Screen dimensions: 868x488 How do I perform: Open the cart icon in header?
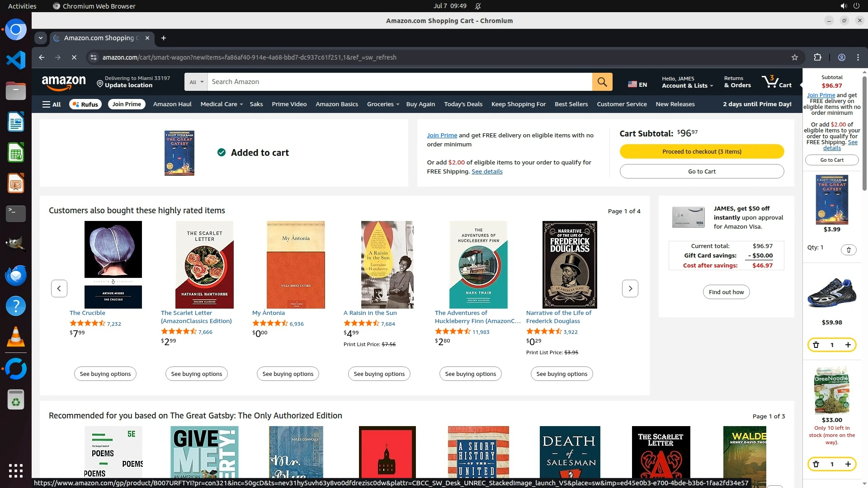[x=776, y=82]
